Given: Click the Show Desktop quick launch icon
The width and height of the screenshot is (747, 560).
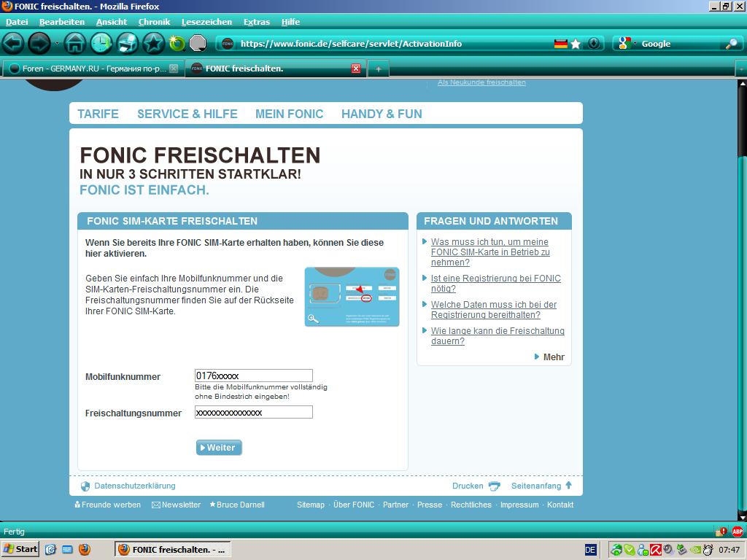Looking at the screenshot, I should [x=67, y=550].
